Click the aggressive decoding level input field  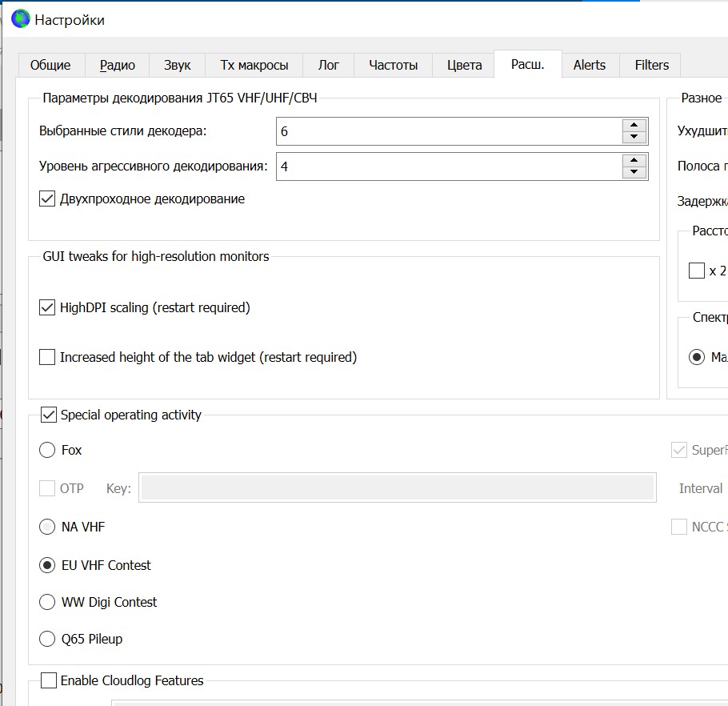coord(448,166)
